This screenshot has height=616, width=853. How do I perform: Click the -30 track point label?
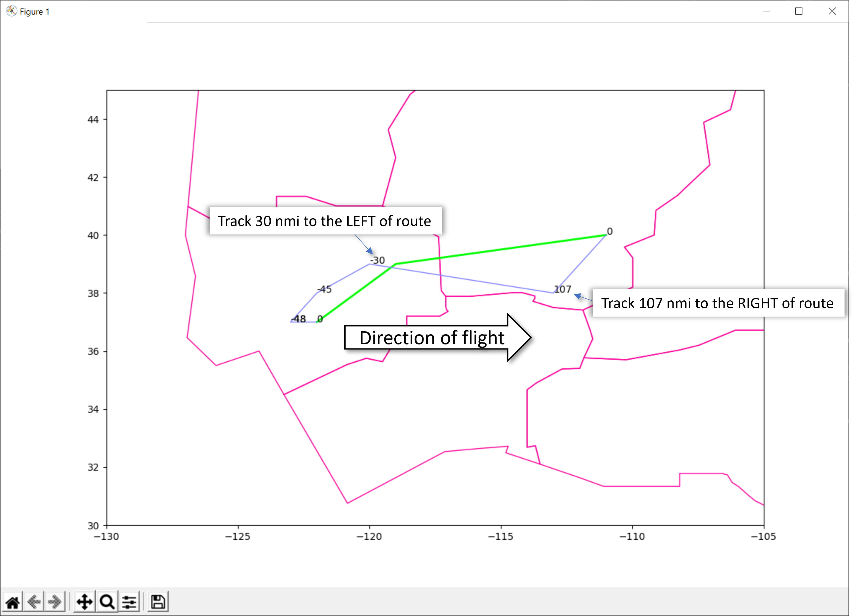click(378, 260)
